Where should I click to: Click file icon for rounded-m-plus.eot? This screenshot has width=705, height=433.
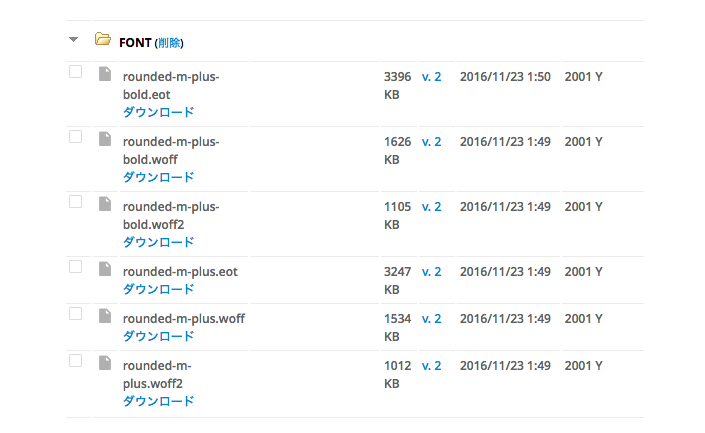point(104,268)
